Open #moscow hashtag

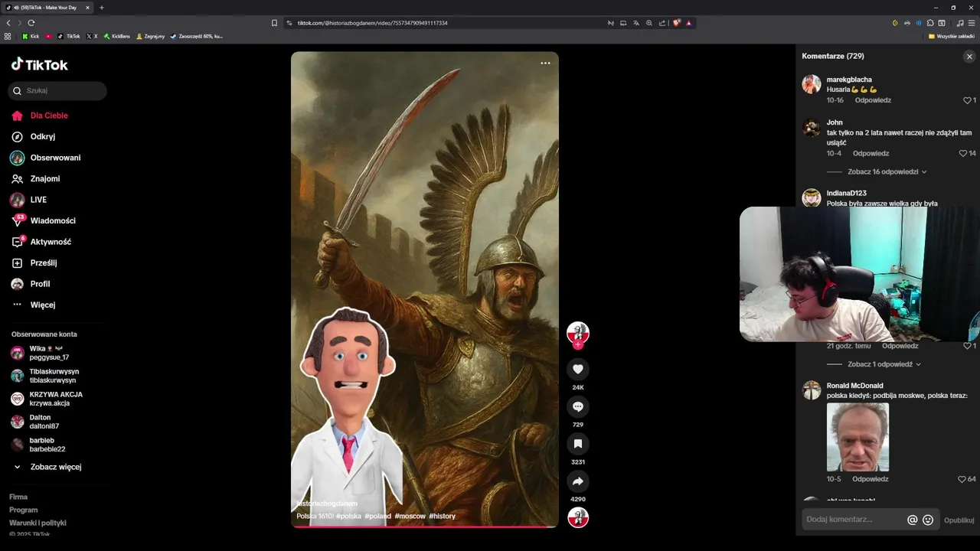click(x=410, y=516)
